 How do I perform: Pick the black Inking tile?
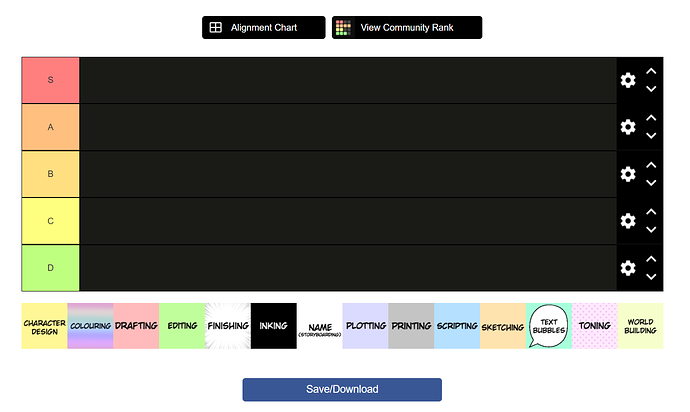(x=273, y=326)
